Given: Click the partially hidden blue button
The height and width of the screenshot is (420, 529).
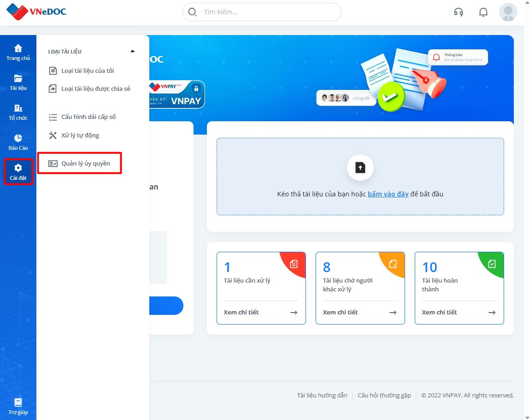Looking at the screenshot, I should 166,306.
